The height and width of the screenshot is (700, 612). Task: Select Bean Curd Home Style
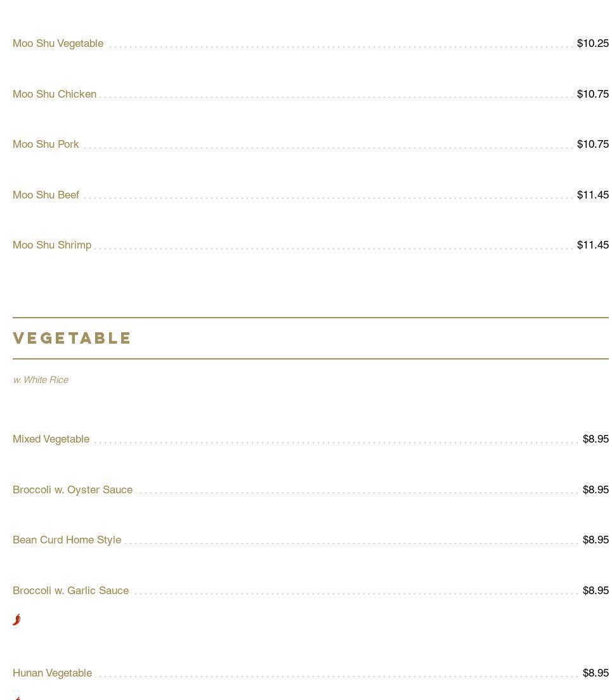67,540
